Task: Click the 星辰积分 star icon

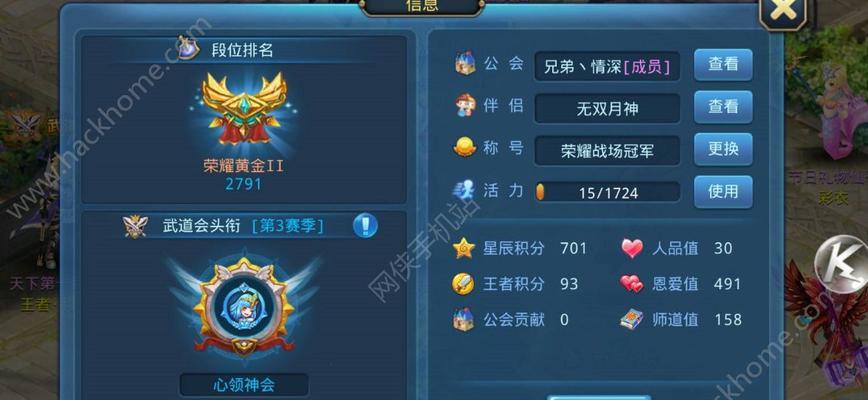Action: [464, 248]
